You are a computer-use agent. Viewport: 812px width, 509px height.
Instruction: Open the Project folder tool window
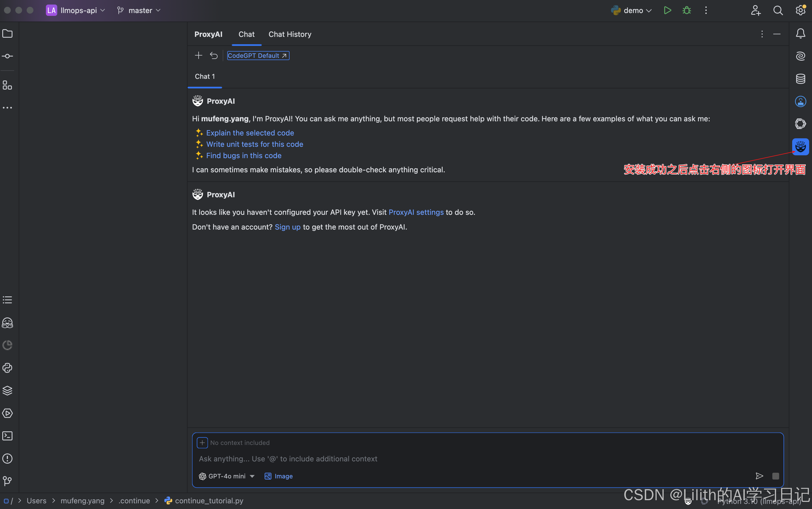tap(7, 34)
